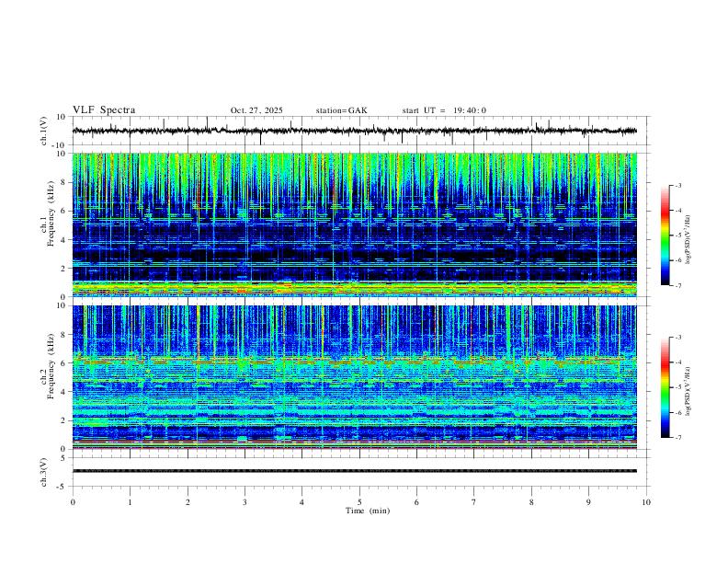The image size is (728, 563).
Task: Click the date 'Oct. 27, 2025'
Action: [x=256, y=110]
